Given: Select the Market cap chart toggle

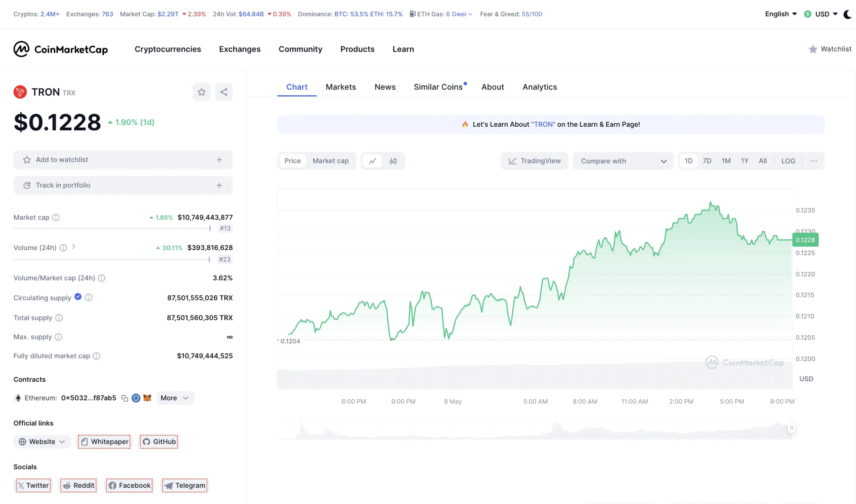Looking at the screenshot, I should click(x=330, y=161).
